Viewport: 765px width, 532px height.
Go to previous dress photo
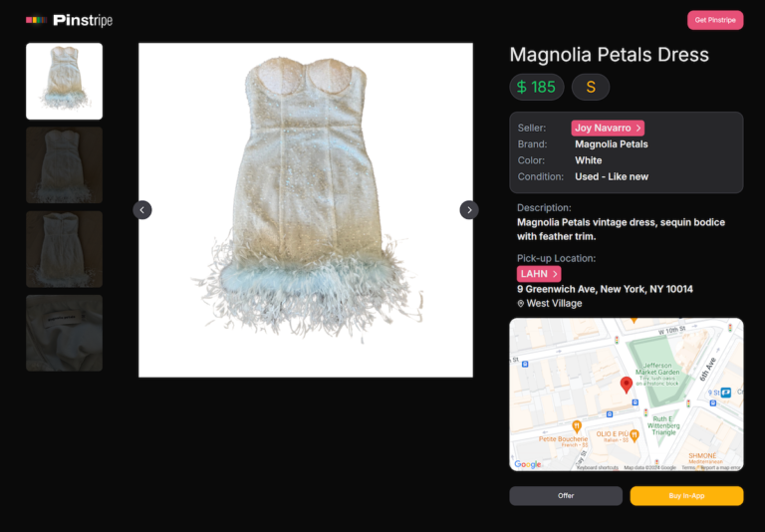click(x=142, y=209)
